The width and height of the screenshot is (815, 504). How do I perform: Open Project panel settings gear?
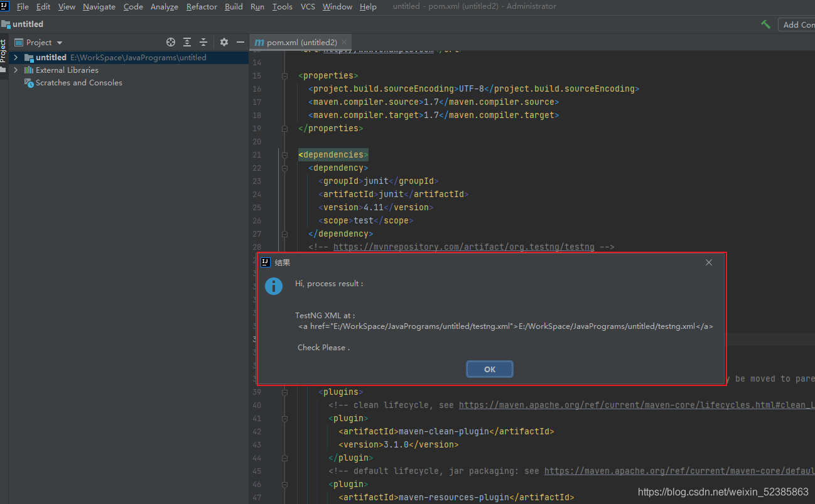pyautogui.click(x=224, y=42)
